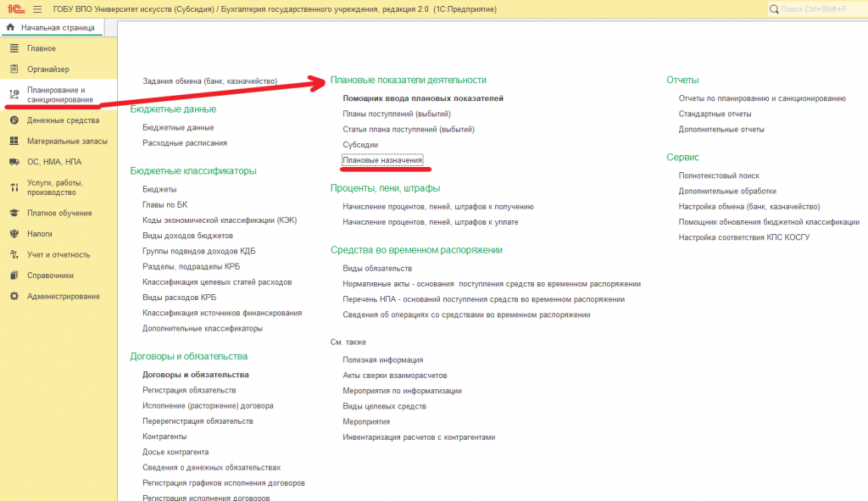Open the bold Договоры и обязательства link
Image resolution: width=868 pixels, height=501 pixels.
196,374
